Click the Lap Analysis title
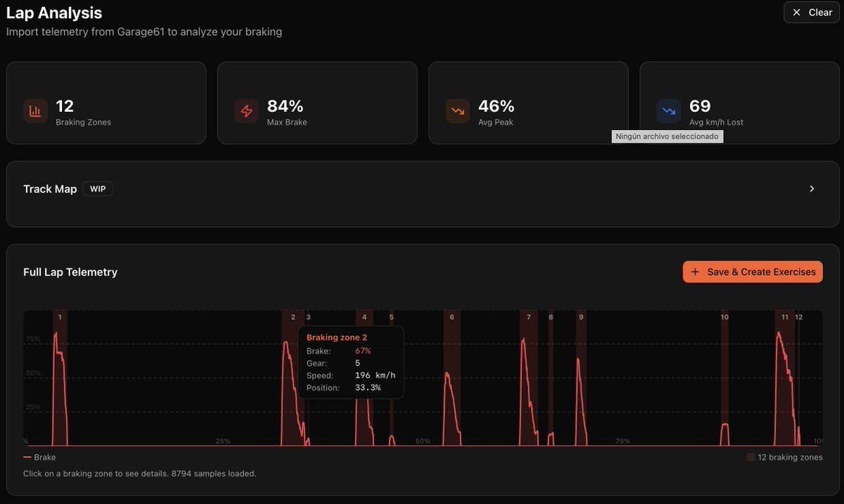This screenshot has height=504, width=844. click(x=54, y=13)
